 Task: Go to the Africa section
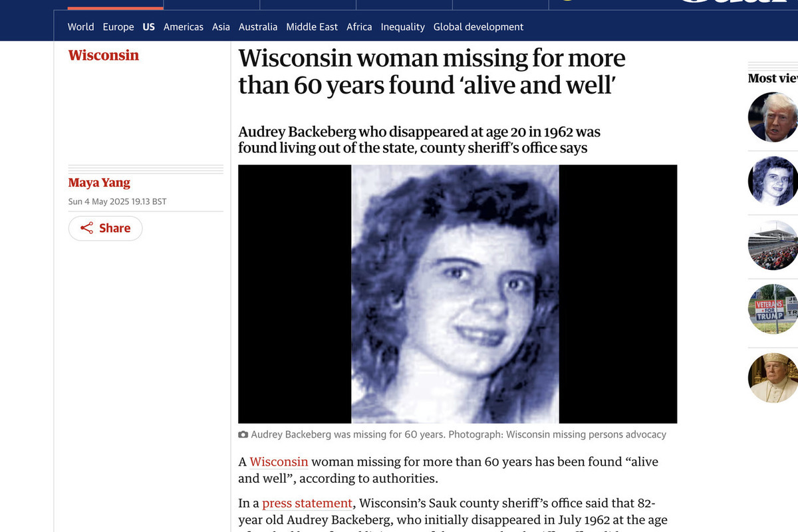[359, 27]
